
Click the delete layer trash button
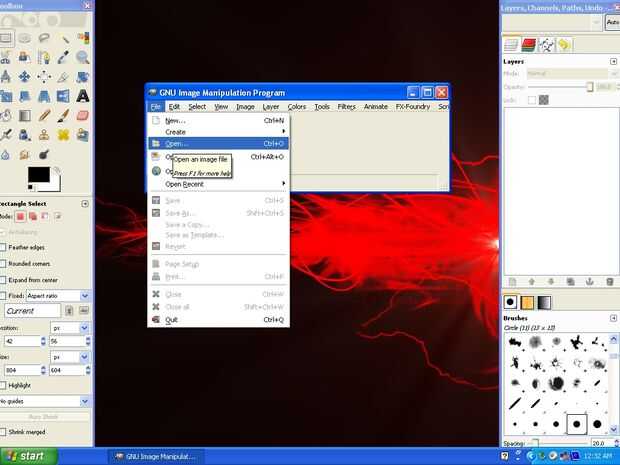(609, 282)
